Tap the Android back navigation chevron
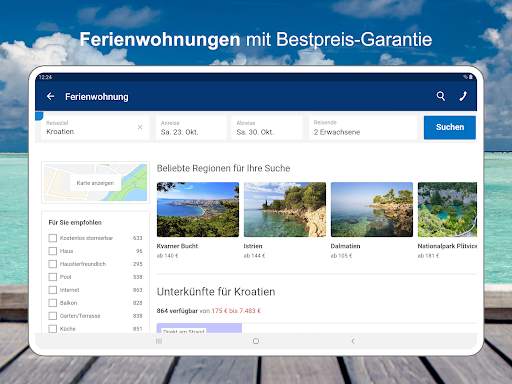 point(353,341)
